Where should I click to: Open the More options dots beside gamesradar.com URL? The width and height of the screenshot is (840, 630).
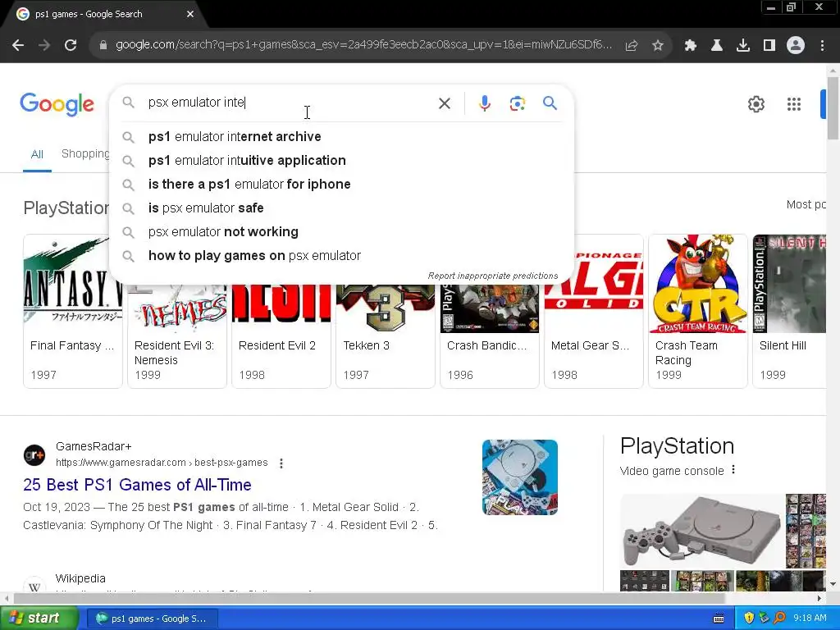tap(281, 463)
